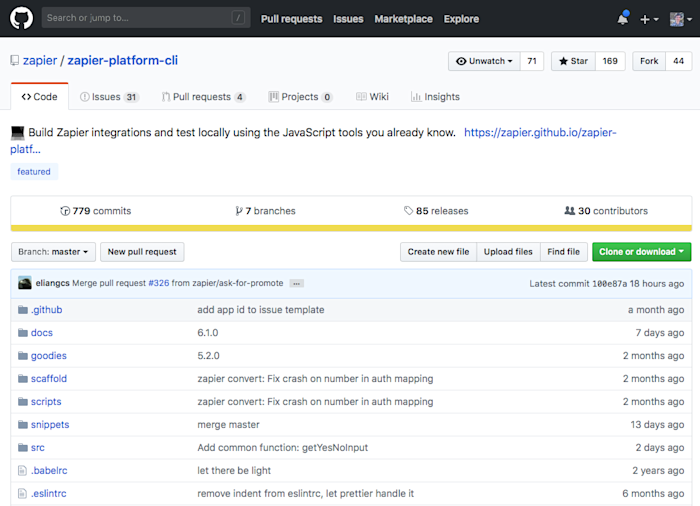700x506 pixels.
Task: Open Issues in top navigation
Action: (x=348, y=19)
